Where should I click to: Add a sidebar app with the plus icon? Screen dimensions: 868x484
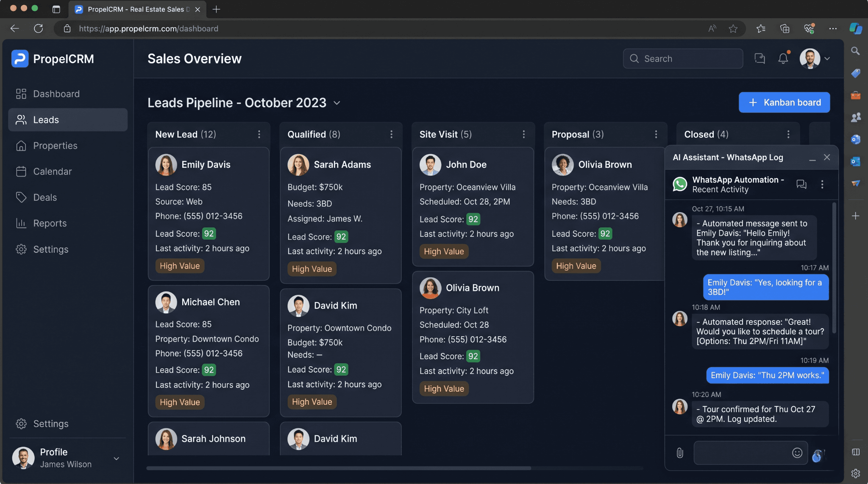tap(855, 216)
